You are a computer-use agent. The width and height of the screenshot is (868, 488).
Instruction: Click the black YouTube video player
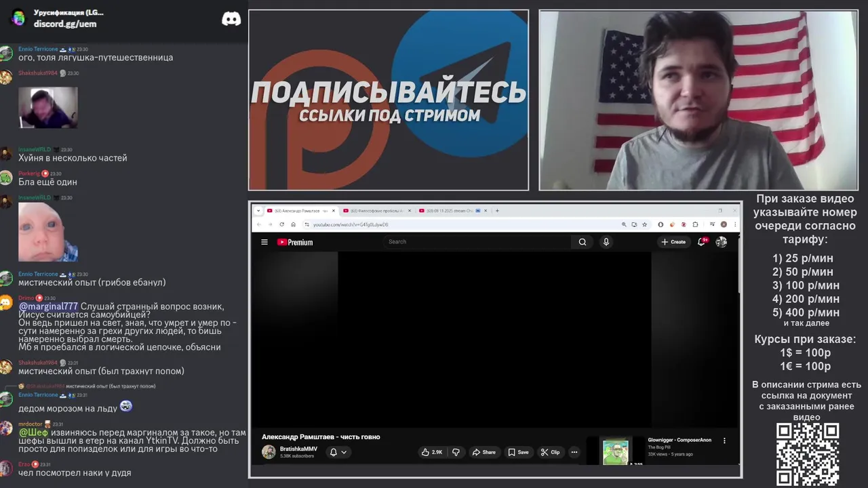[494, 340]
